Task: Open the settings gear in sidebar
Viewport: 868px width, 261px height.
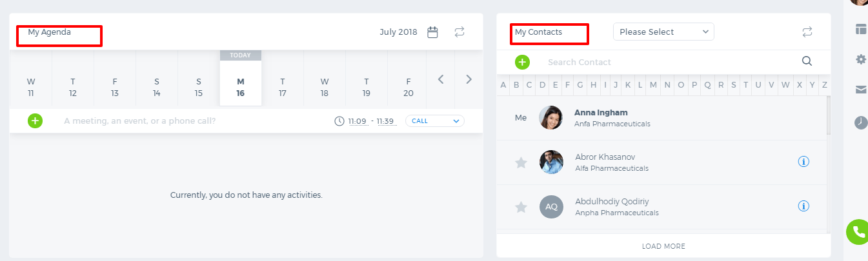Action: point(861,59)
